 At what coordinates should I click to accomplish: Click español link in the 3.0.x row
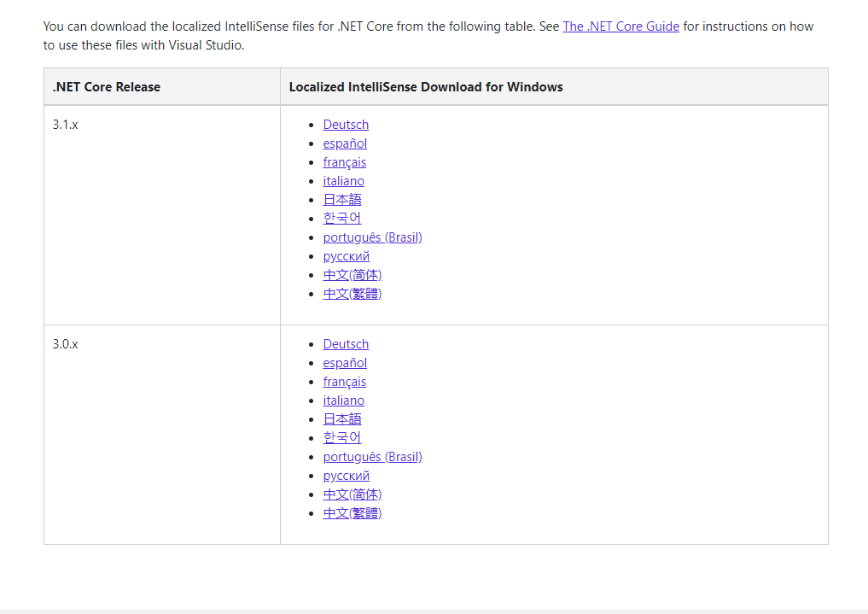point(345,363)
